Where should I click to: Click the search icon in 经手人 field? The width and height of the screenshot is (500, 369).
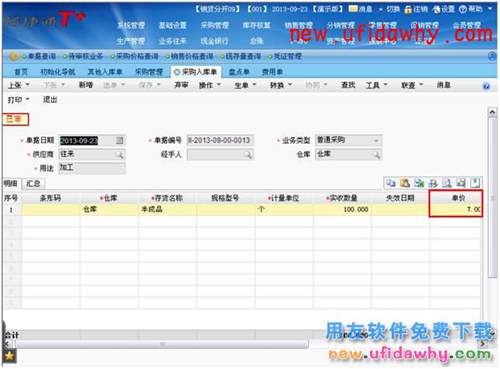coord(248,155)
